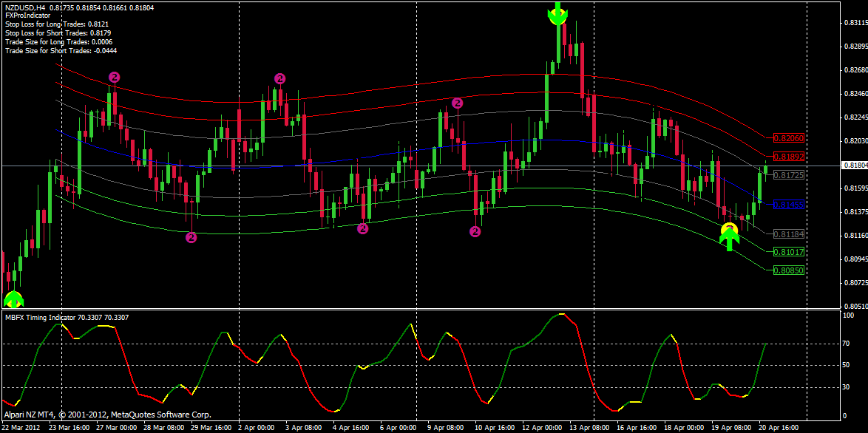The width and height of the screenshot is (868, 433).
Task: Click the 9 Apr 08:00 time axis label
Action: 447,428
